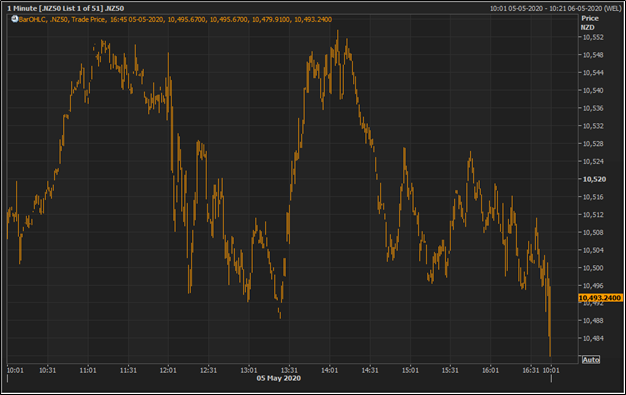The width and height of the screenshot is (626, 395).
Task: Click the 15:01 time axis label
Action: pyautogui.click(x=410, y=370)
